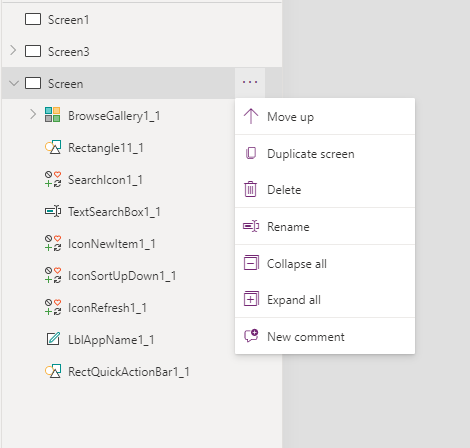Click the Delete trash can icon
The height and width of the screenshot is (448, 470).
point(250,189)
